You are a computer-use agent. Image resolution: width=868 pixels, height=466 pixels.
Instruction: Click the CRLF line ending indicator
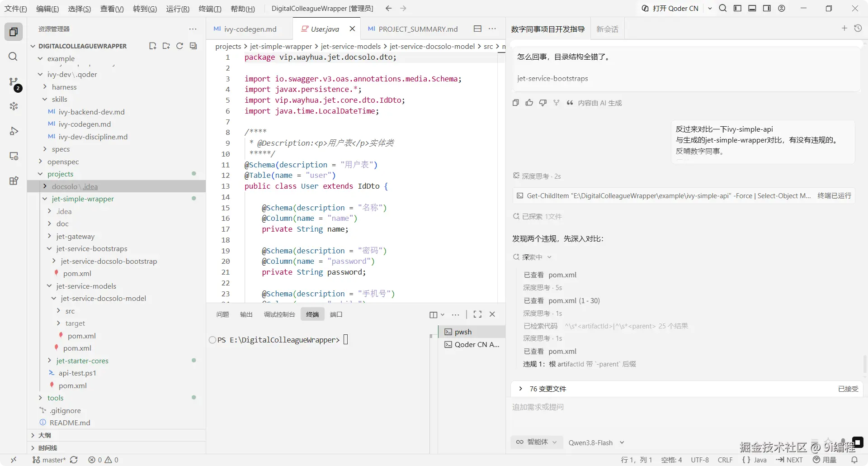coord(725,460)
